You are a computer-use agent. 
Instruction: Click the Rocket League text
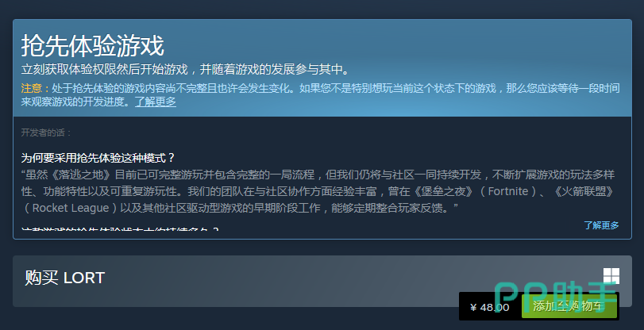point(71,208)
